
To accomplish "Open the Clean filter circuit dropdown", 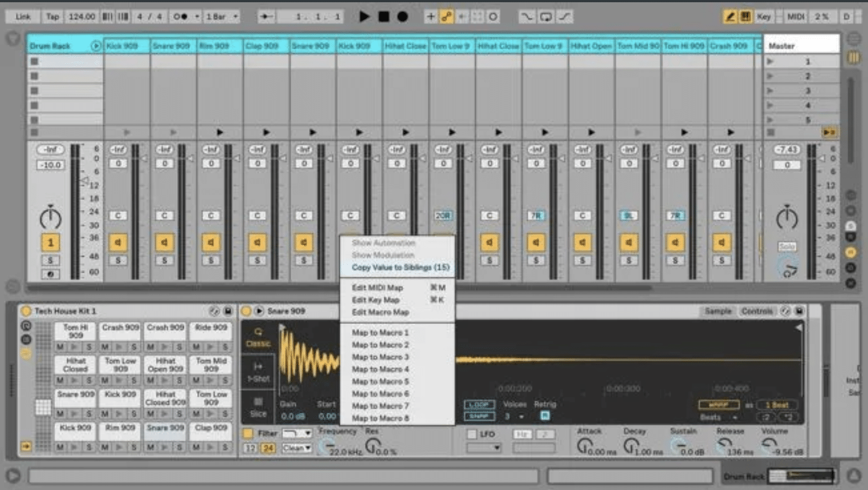I will pyautogui.click(x=297, y=448).
